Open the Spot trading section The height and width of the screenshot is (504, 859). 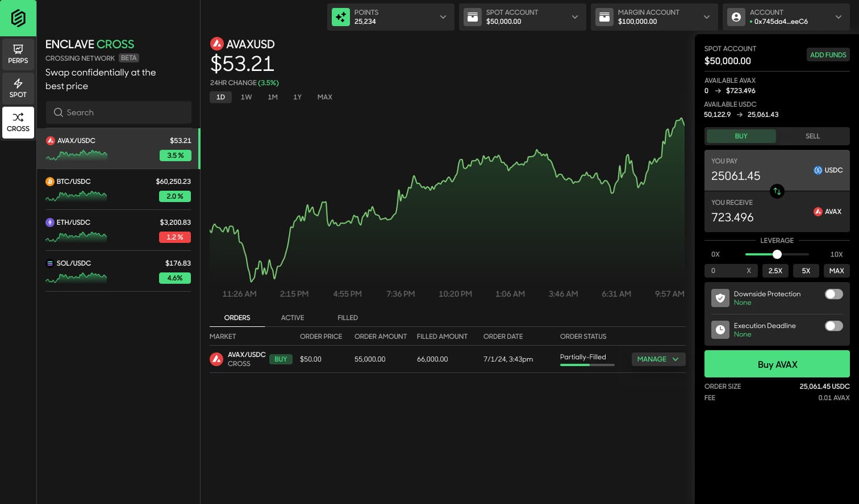[18, 88]
